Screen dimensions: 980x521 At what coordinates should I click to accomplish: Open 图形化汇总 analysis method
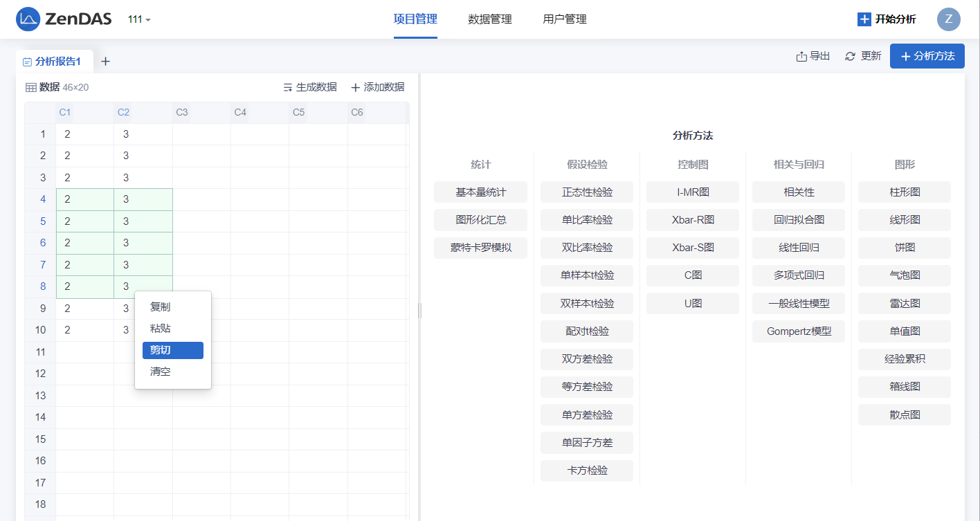click(x=481, y=220)
